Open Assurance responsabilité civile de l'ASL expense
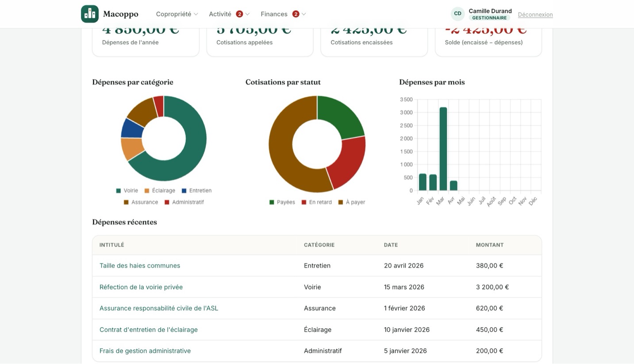Image resolution: width=634 pixels, height=364 pixels. (159, 308)
